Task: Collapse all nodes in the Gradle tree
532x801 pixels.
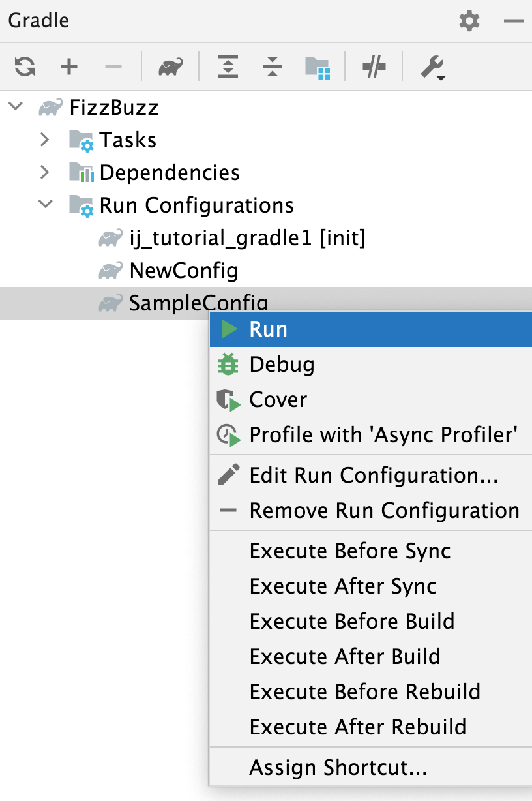Action: (272, 67)
